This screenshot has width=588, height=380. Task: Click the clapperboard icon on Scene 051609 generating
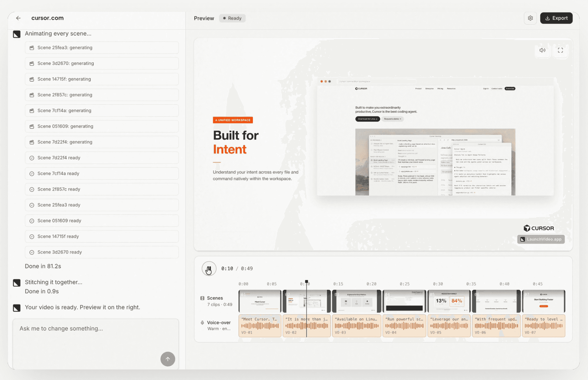[x=32, y=126]
